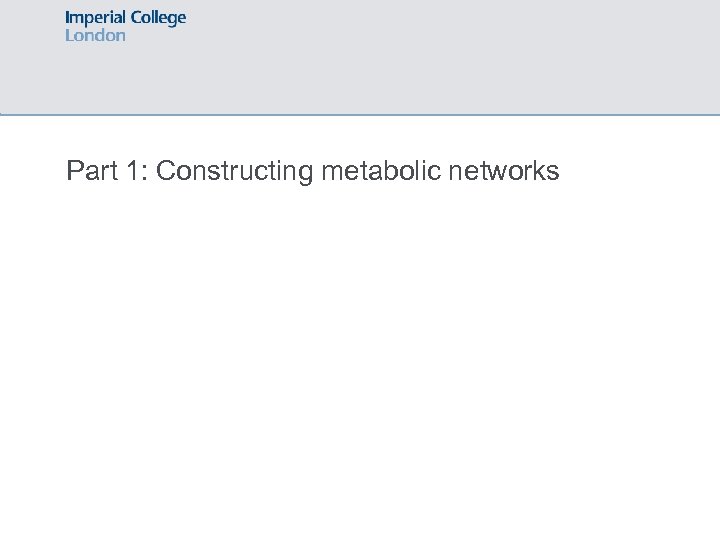The width and height of the screenshot is (720, 540).
Task: Click the final "s" in "networks"
Action: 553,173
